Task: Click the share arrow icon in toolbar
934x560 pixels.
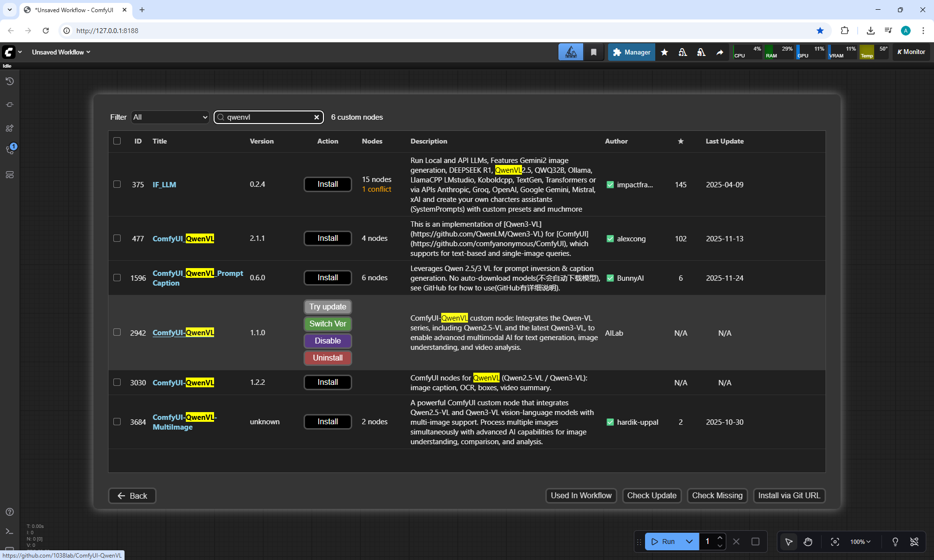Action: [720, 52]
